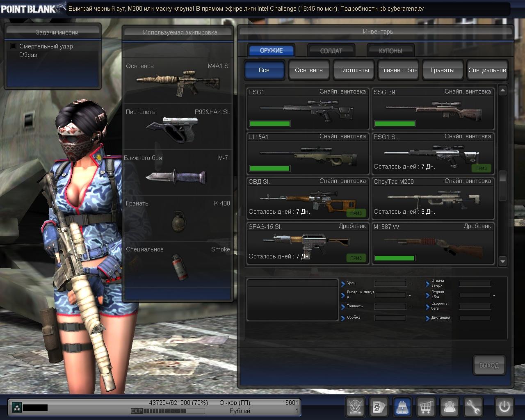Image resolution: width=525 pixels, height=420 pixels.
Task: Expand the Точность stat arrow
Action: pos(343,306)
